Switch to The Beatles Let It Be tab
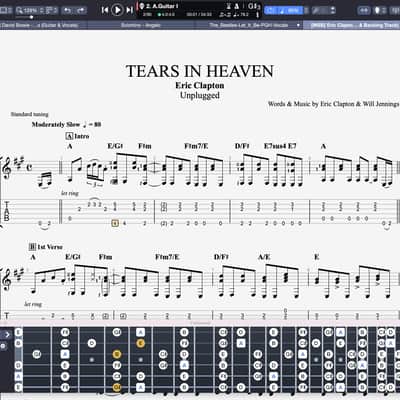 (248, 25)
